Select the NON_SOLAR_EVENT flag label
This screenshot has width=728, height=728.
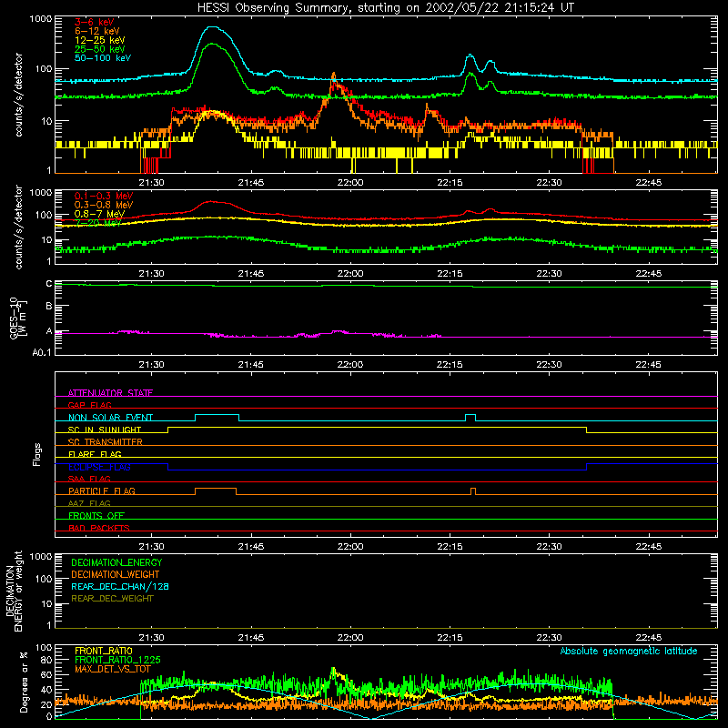tap(110, 418)
